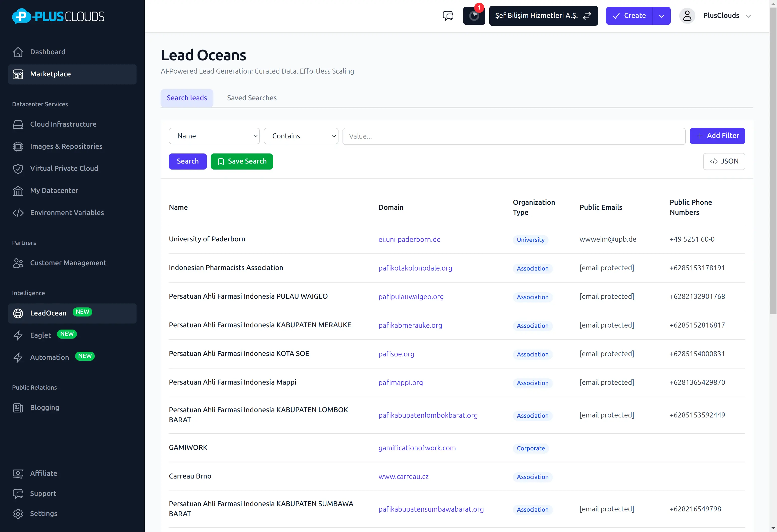Click the Eaglet lightning icon
Image resolution: width=777 pixels, height=532 pixels.
click(x=18, y=335)
